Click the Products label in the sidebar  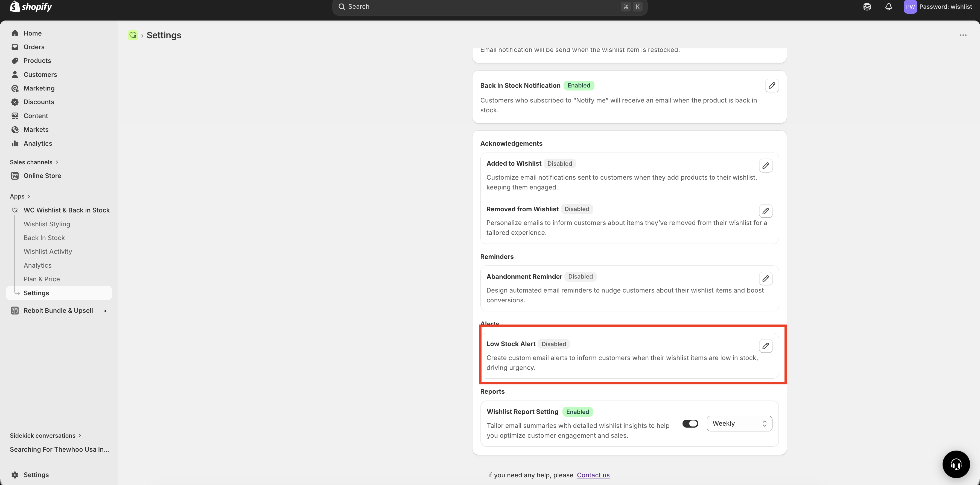tap(37, 60)
